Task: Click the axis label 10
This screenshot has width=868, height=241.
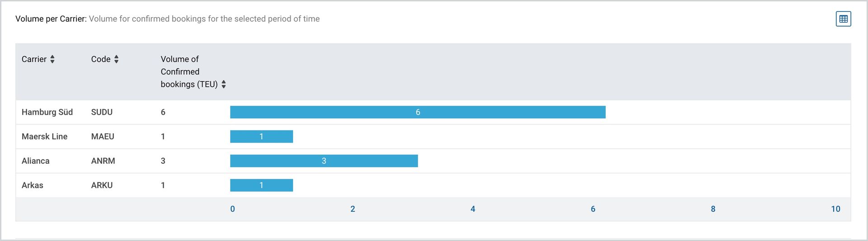Action: [835, 209]
